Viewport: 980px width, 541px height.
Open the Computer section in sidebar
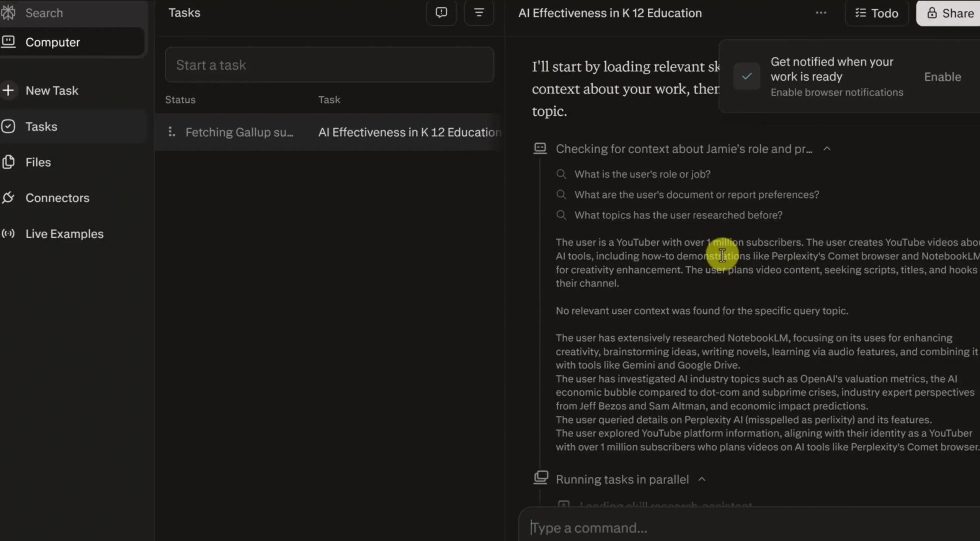52,42
